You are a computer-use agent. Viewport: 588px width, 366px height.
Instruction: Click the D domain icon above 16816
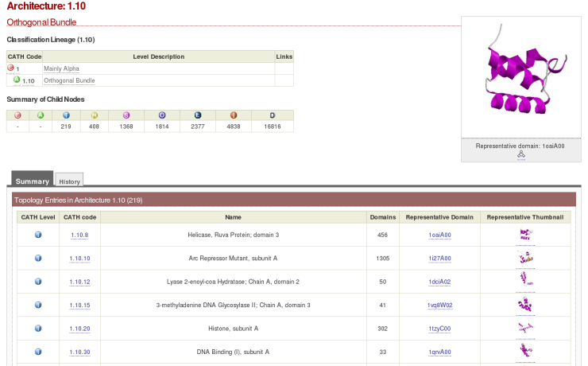(x=272, y=115)
